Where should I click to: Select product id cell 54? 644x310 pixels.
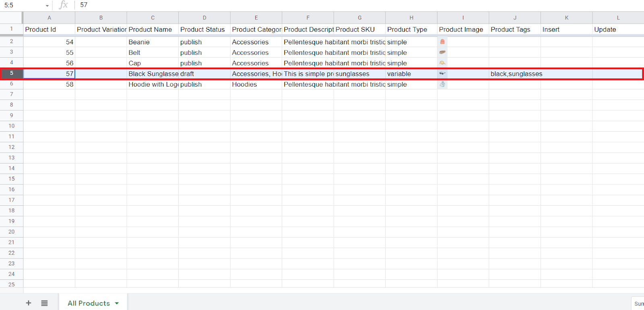point(49,42)
